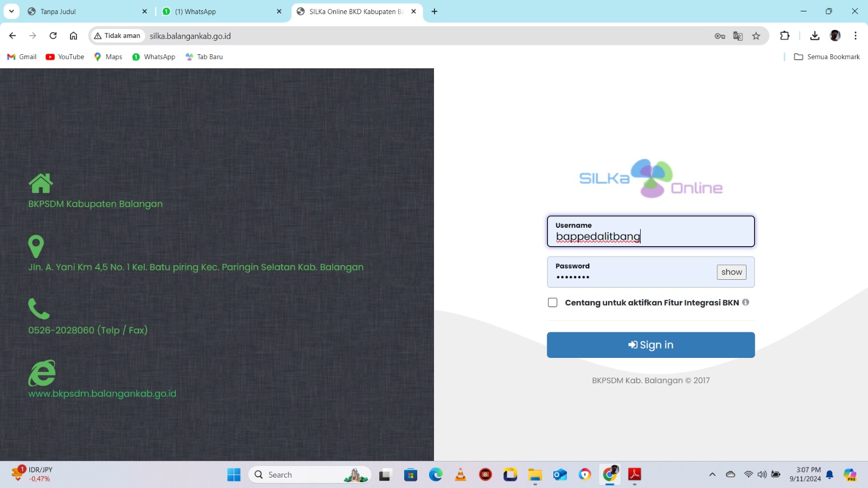
Task: Click the Jln. A. Yani address text
Action: click(196, 267)
